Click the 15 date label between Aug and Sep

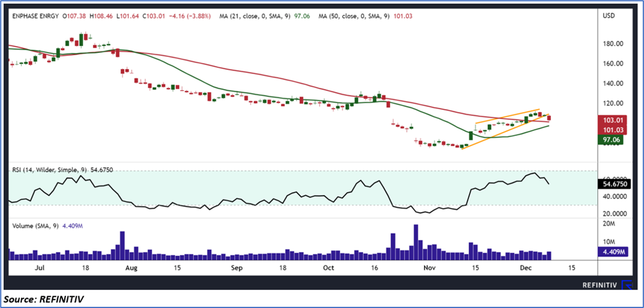pyautogui.click(x=177, y=268)
